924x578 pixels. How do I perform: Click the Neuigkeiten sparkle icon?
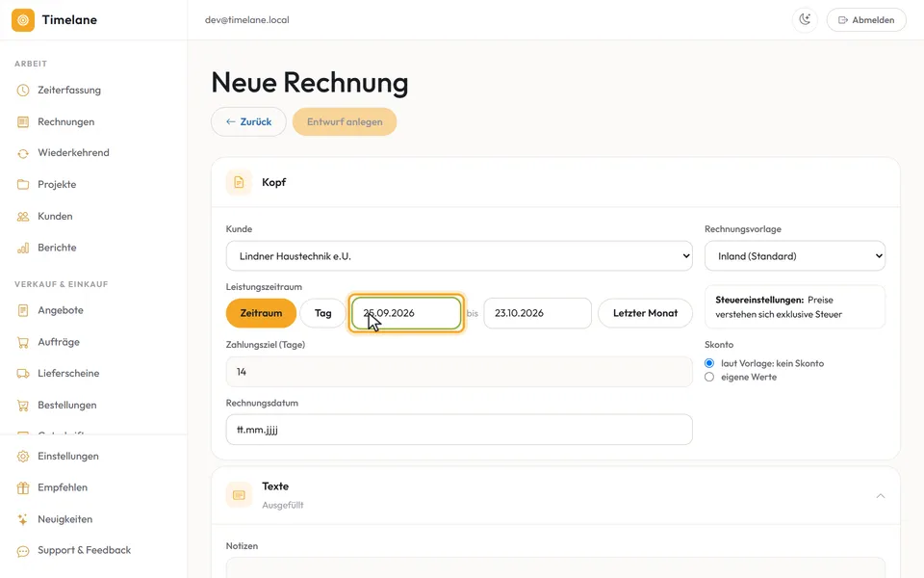pyautogui.click(x=23, y=519)
